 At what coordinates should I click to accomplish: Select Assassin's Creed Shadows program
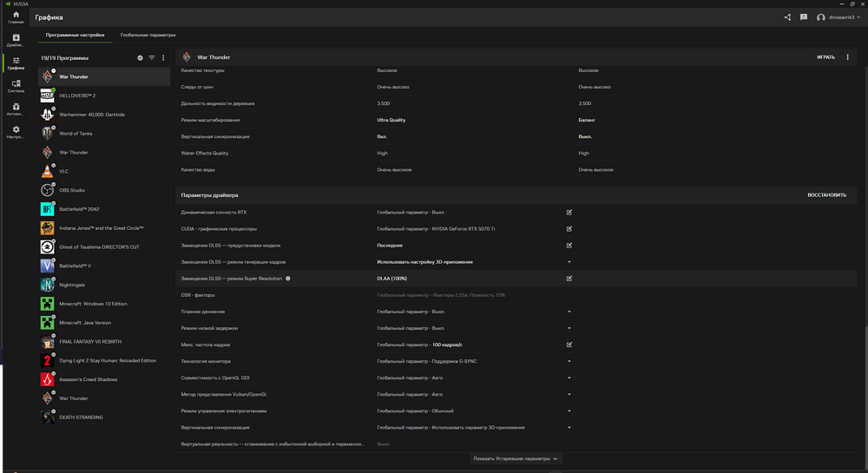pyautogui.click(x=103, y=379)
